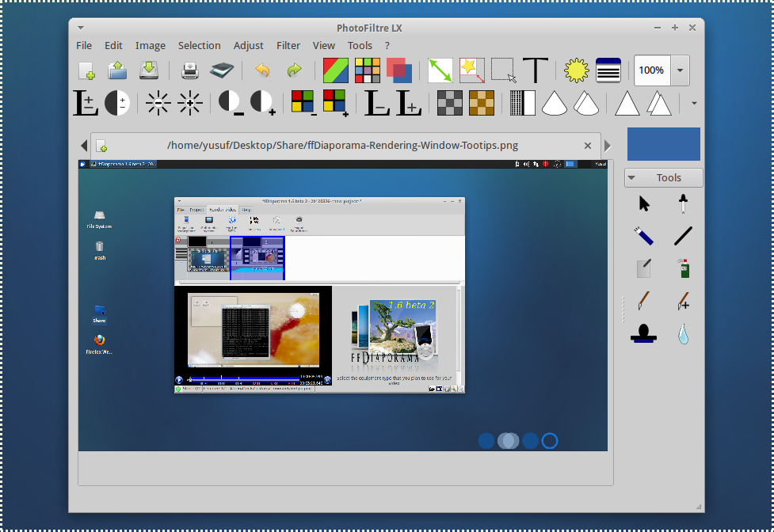Open the window menu arrow in title bar
Screen dimensions: 774x532
[81, 28]
